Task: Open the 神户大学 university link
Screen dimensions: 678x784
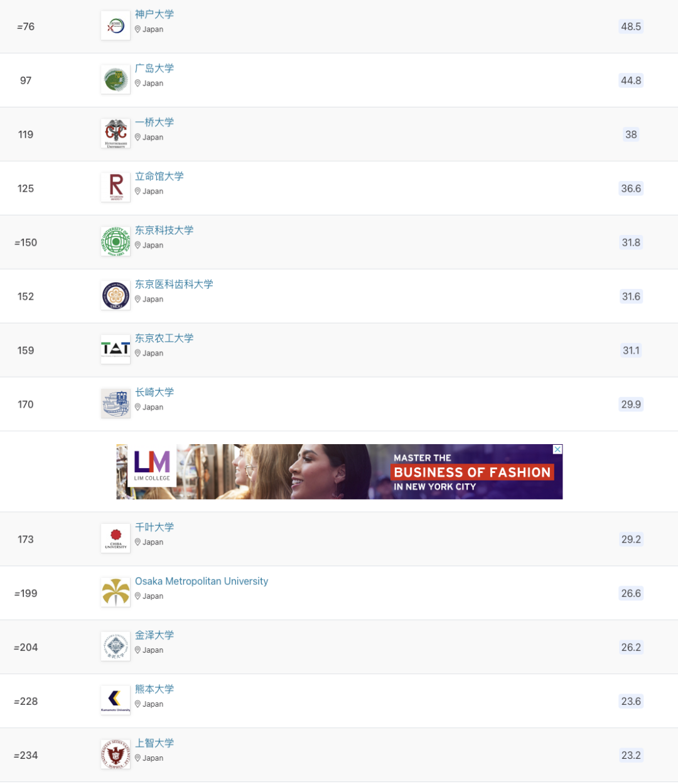Action: (154, 14)
